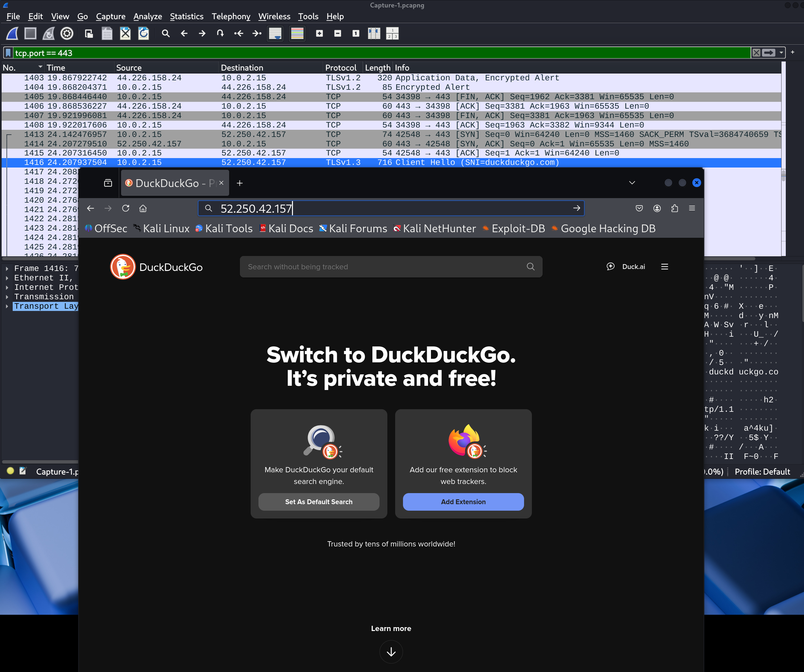
Task: Expand Ethernet II details tree
Action: 7,278
